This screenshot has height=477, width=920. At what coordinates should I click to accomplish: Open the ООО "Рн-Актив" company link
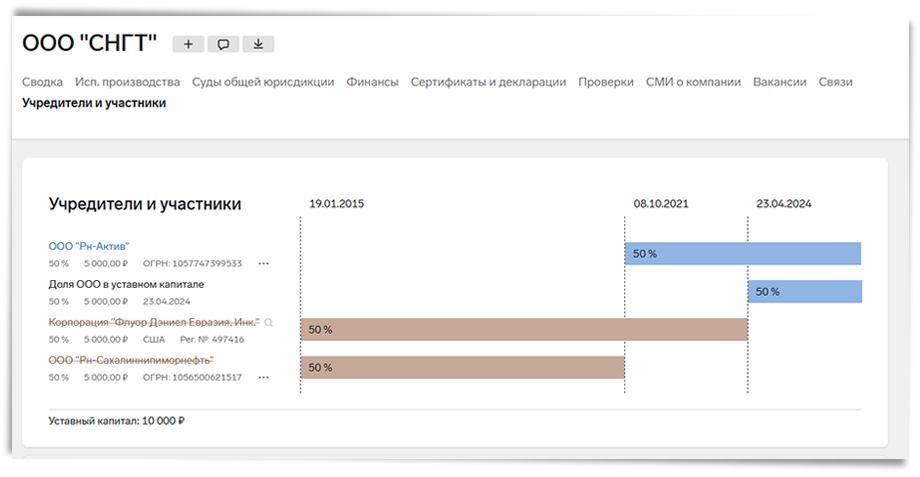click(x=89, y=246)
